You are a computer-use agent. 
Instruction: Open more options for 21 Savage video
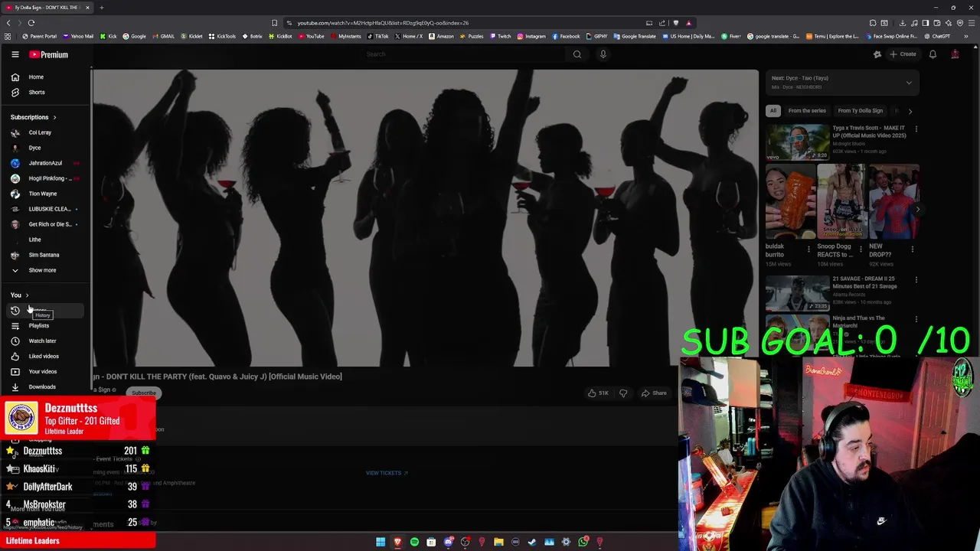916,280
